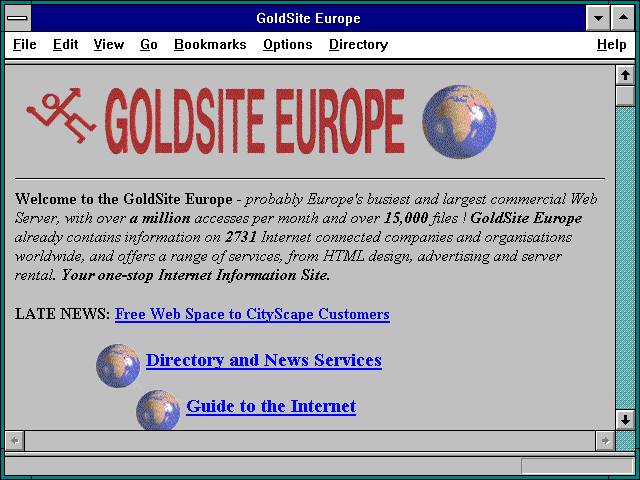Click the bold text 'a million'
The height and width of the screenshot is (480, 640).
pyautogui.click(x=160, y=218)
